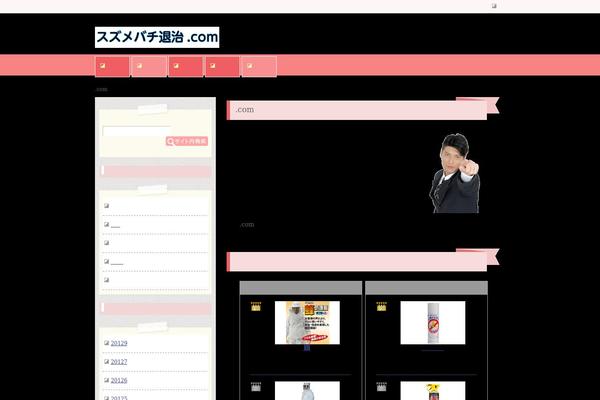600x400 pixels.
Task: Click the スズメバチ退治 .com site logo
Action: point(157,37)
